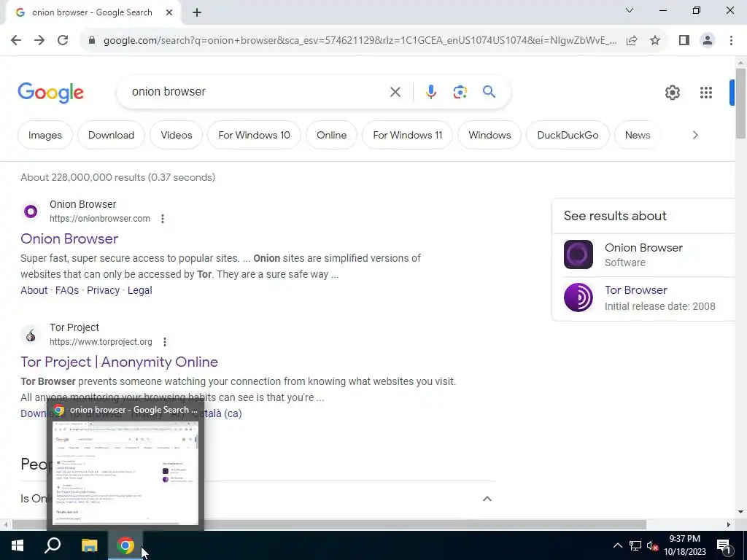Open the Privacy sitelink
Screen dimensions: 747x560
coord(103,290)
